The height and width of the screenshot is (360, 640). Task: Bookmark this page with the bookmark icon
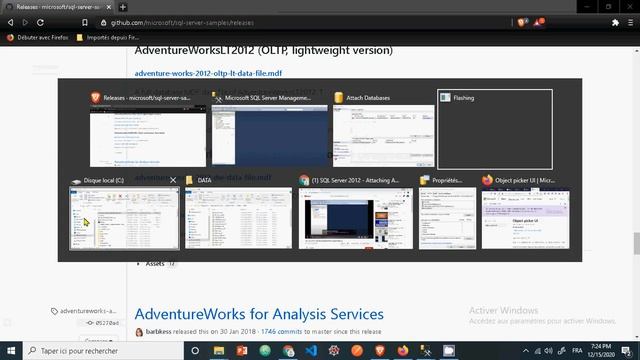pos(84,23)
